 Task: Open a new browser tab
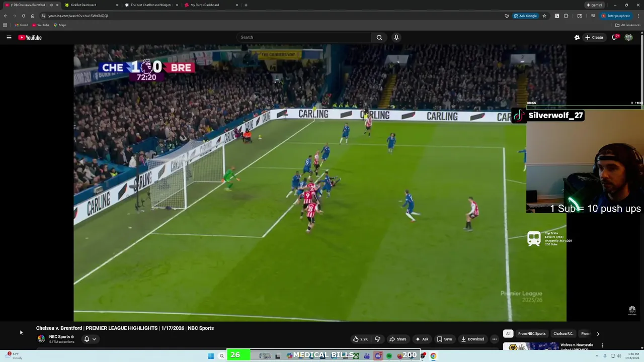tap(246, 5)
